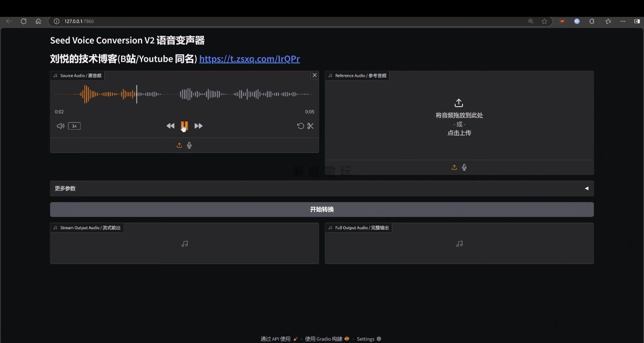Expand the 更多参数 section
644x343 pixels.
coord(322,188)
